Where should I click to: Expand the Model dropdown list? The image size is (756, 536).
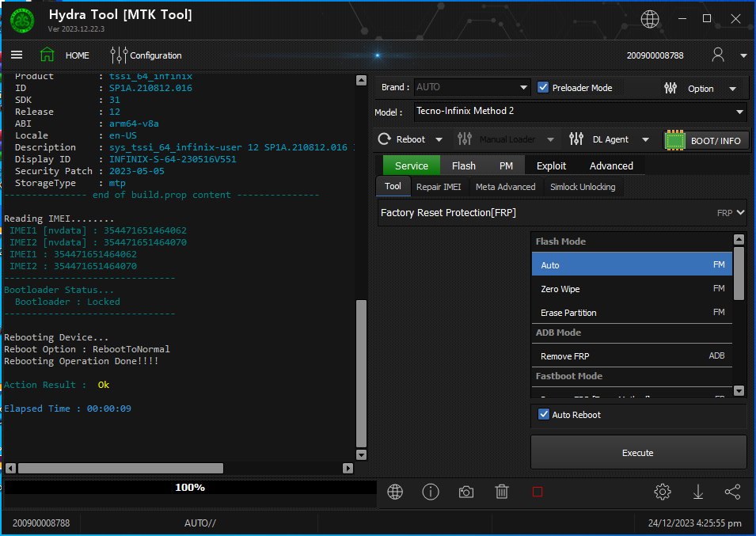(739, 112)
